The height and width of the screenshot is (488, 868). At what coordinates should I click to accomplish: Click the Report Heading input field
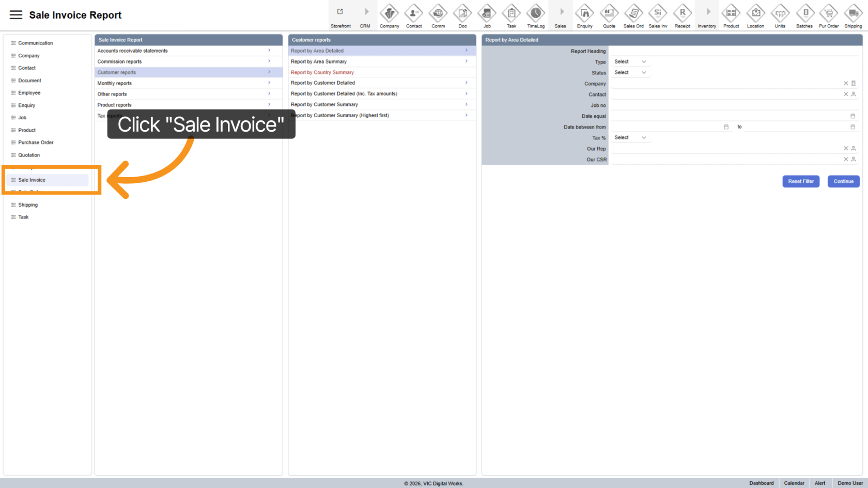[x=734, y=51]
